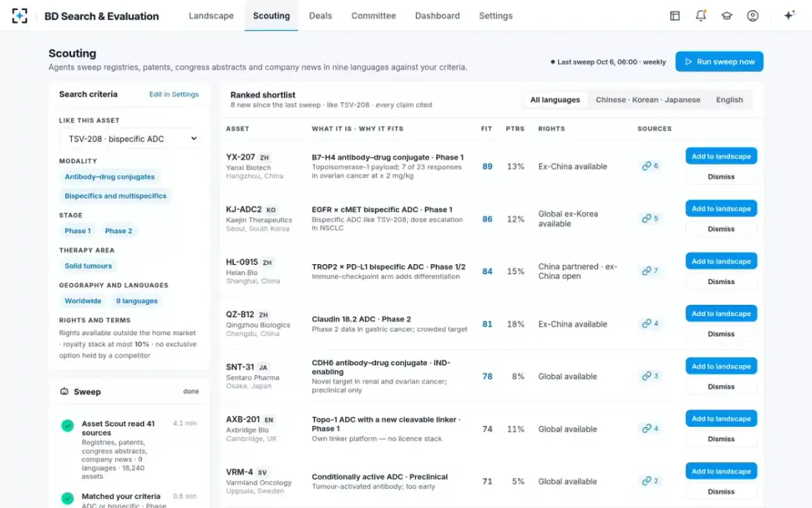The height and width of the screenshot is (508, 812).
Task: Toggle the Phase 2 stage chip
Action: [x=118, y=231]
